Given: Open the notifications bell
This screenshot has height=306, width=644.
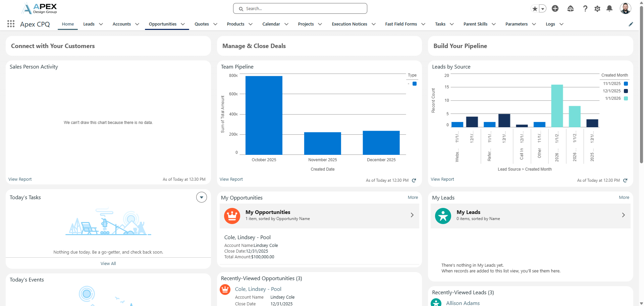Looking at the screenshot, I should click(609, 9).
